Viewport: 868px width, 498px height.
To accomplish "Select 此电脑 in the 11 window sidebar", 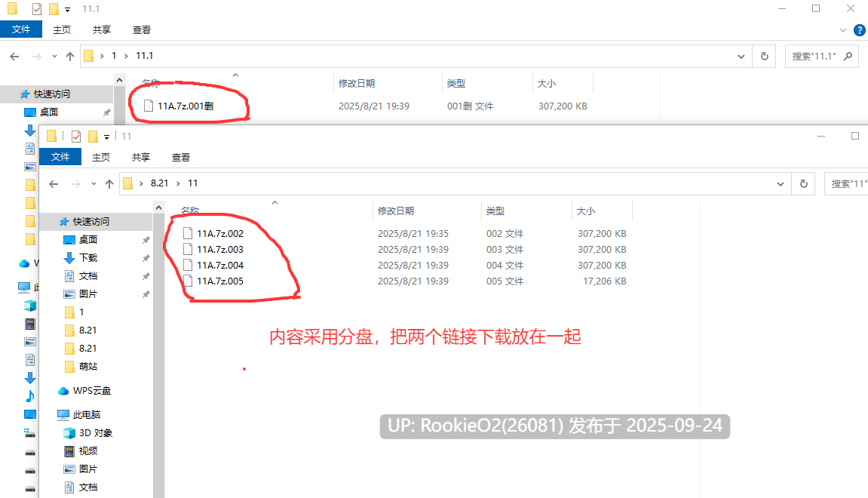I will pos(87,414).
